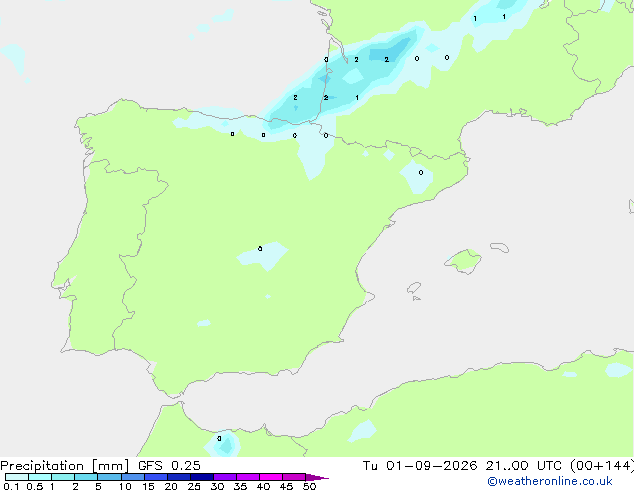Click the '(00+144)' forecast offset text
The height and width of the screenshot is (490, 634).
click(x=602, y=466)
